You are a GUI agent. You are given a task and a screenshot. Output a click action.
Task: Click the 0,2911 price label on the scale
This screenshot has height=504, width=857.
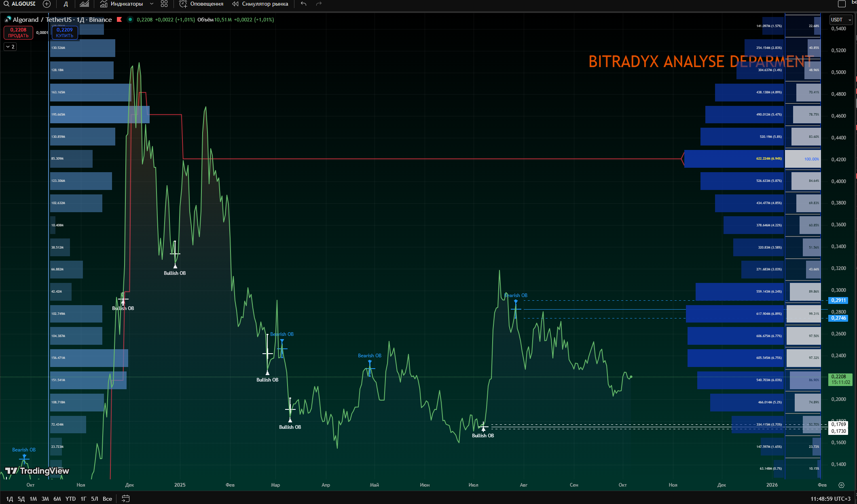click(838, 300)
